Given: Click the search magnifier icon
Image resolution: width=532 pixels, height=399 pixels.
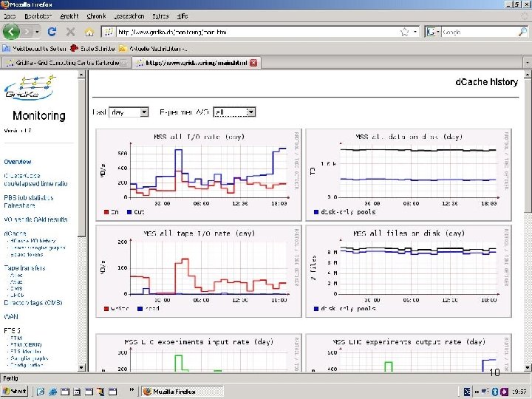Looking at the screenshot, I should pyautogui.click(x=523, y=32).
